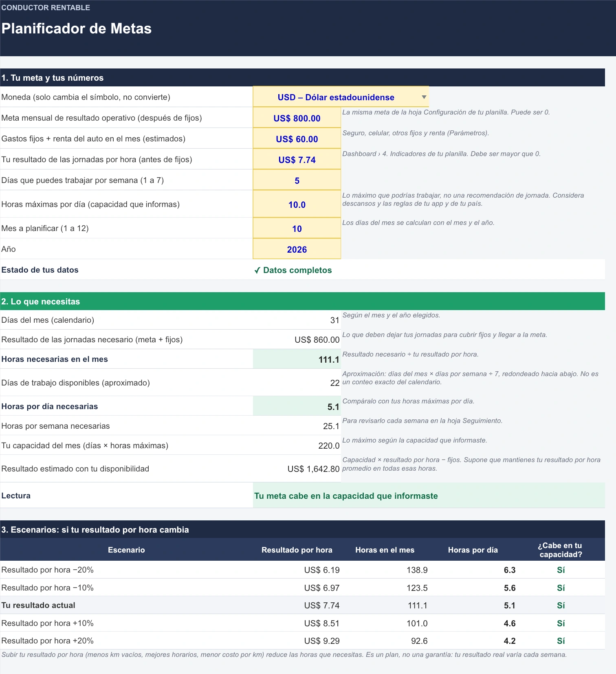Select the 'CONDUCTOR RENTABLE' brand label
Image resolution: width=616 pixels, height=674 pixels.
click(x=46, y=8)
